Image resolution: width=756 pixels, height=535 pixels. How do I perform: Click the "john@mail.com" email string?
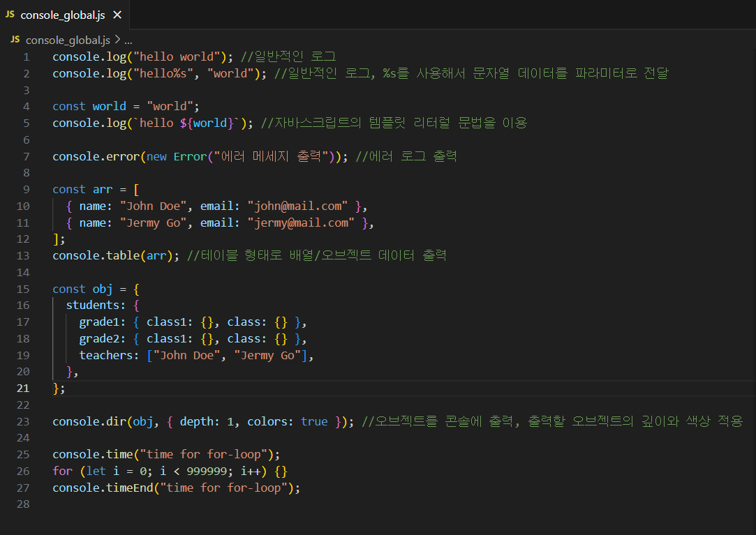(297, 206)
